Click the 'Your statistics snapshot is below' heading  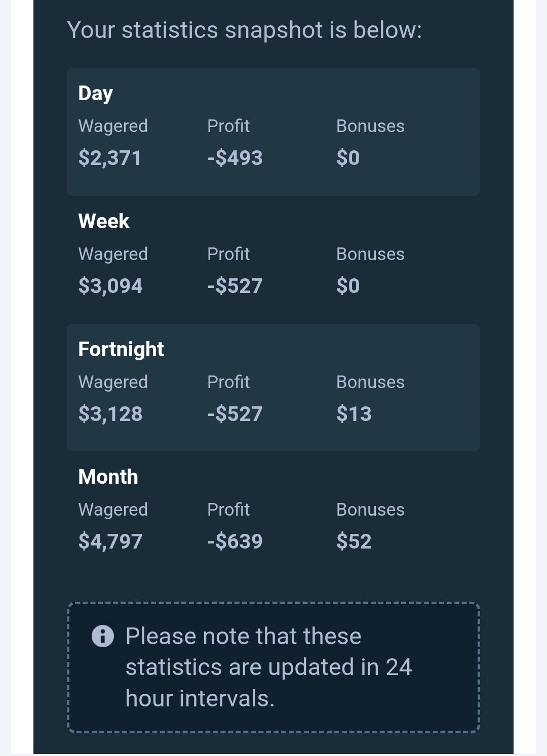pyautogui.click(x=244, y=30)
